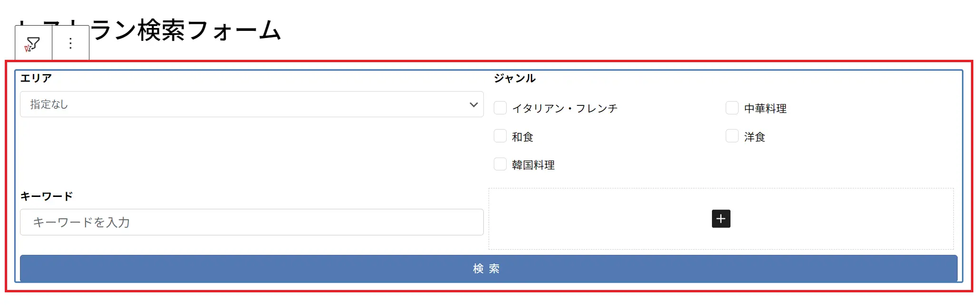Viewport: 980px width, 308px height.
Task: Expand the area select chevron arrow
Action: click(x=473, y=104)
